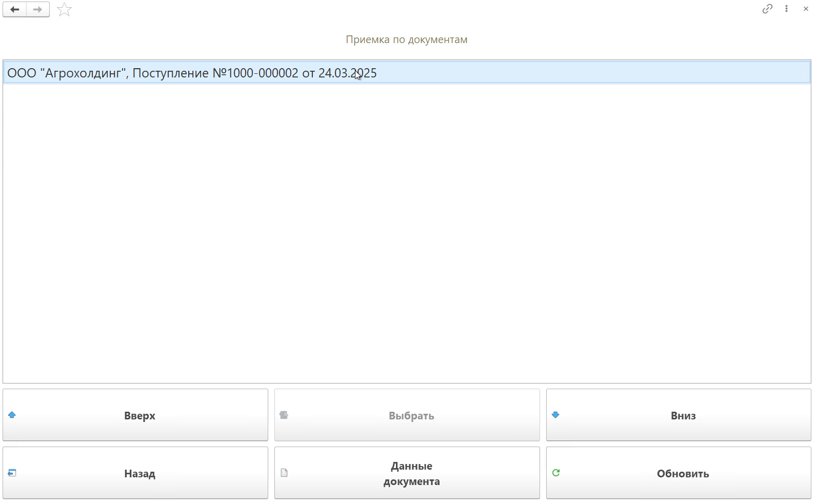
Task: Go back using the Назад button label
Action: click(140, 474)
